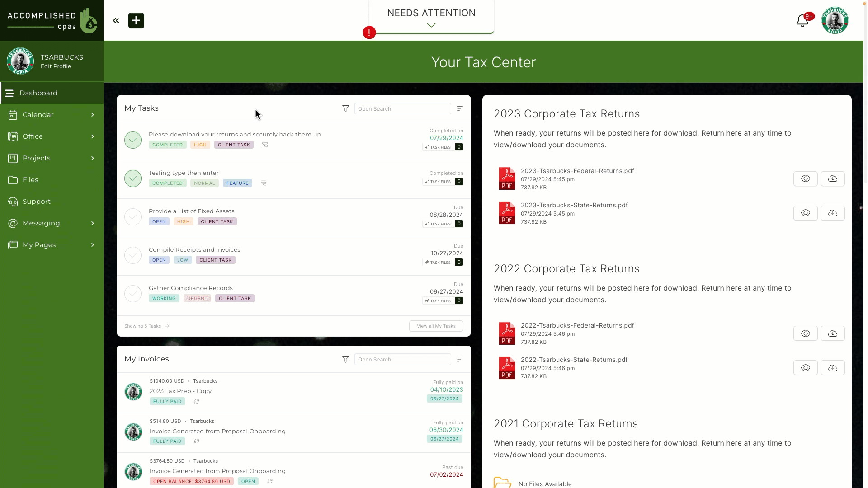
Task: Toggle visibility of 2023-Tsarbucks-Federal-Returns.pdf
Action: point(806,178)
